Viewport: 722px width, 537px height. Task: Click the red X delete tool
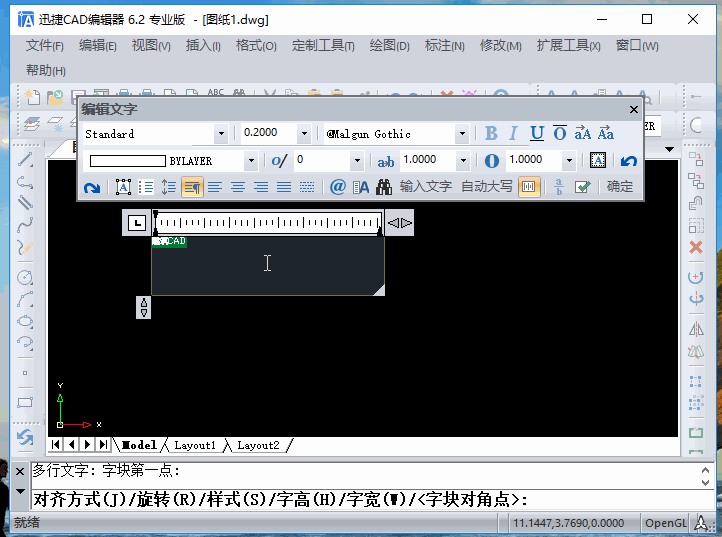(x=696, y=247)
